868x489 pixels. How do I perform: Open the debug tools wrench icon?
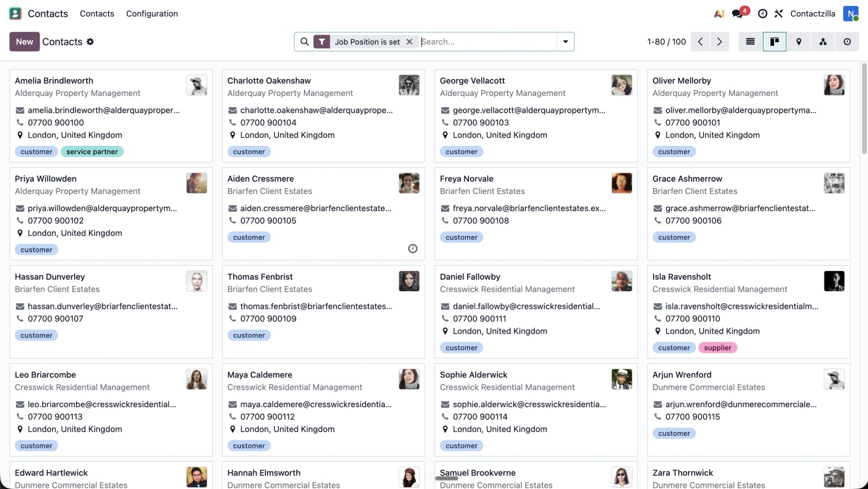[778, 14]
